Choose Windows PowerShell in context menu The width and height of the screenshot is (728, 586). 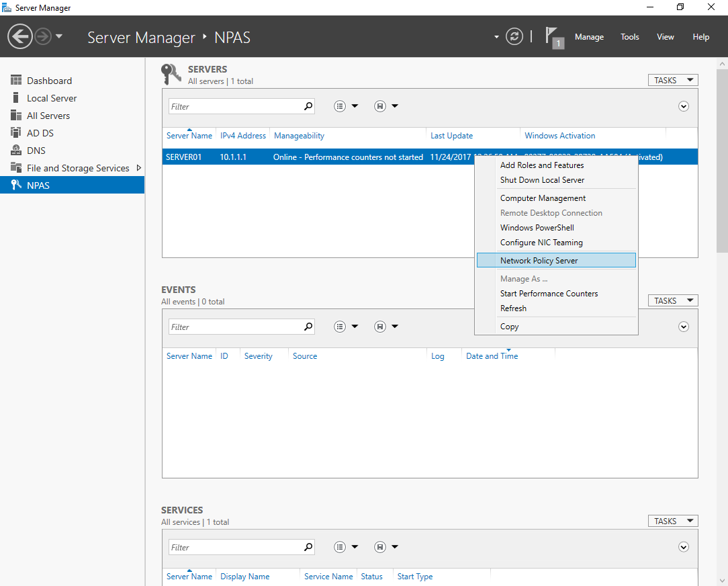537,228
